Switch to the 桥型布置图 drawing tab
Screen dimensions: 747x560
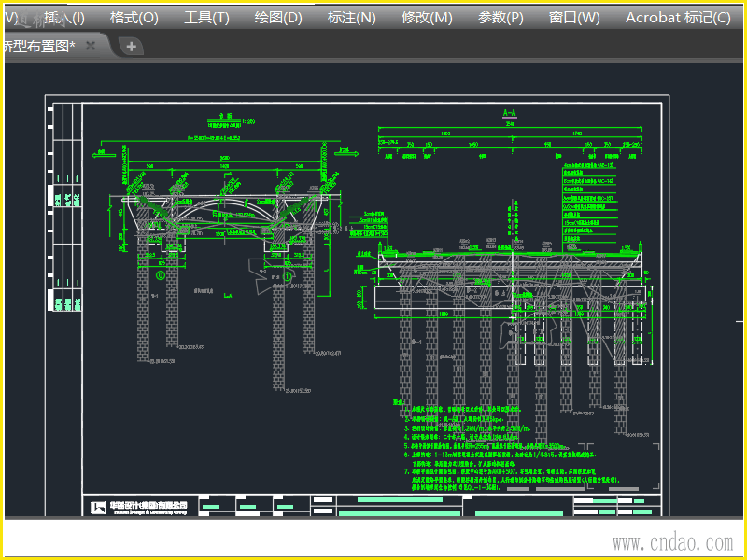pyautogui.click(x=39, y=46)
